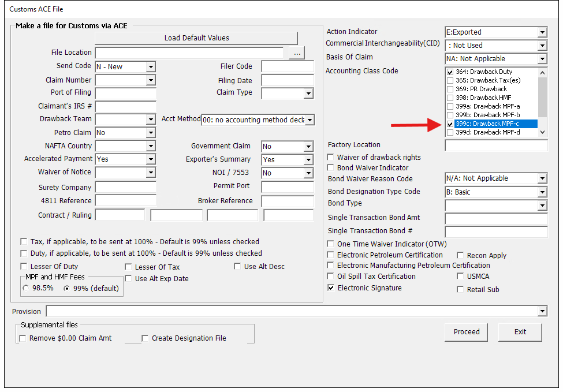Check One Time Waiver Indicator (OTW)
The width and height of the screenshot is (563, 392).
(331, 244)
